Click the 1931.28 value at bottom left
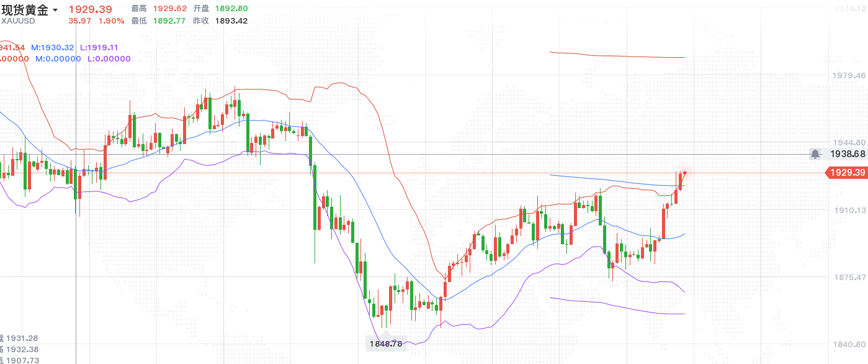The image size is (868, 364). (x=22, y=338)
